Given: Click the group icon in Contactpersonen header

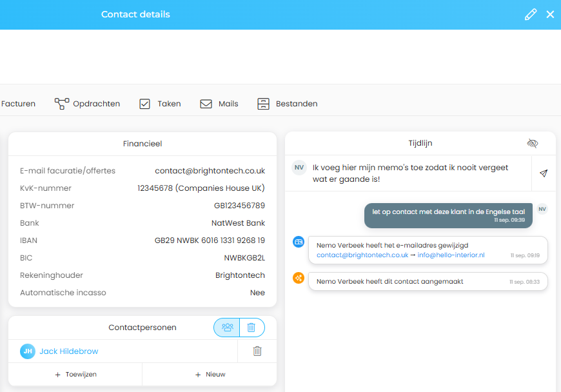Looking at the screenshot, I should pyautogui.click(x=227, y=328).
